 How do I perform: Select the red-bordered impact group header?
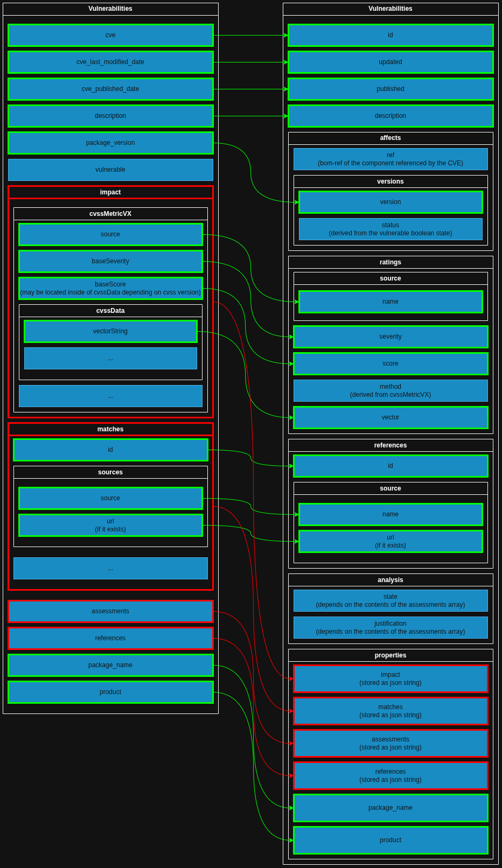coord(110,192)
